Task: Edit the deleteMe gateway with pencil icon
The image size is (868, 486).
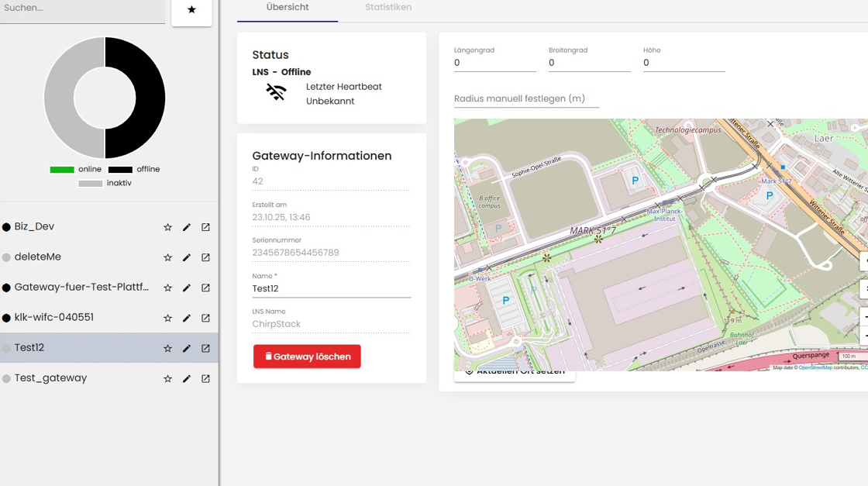Action: (187, 257)
